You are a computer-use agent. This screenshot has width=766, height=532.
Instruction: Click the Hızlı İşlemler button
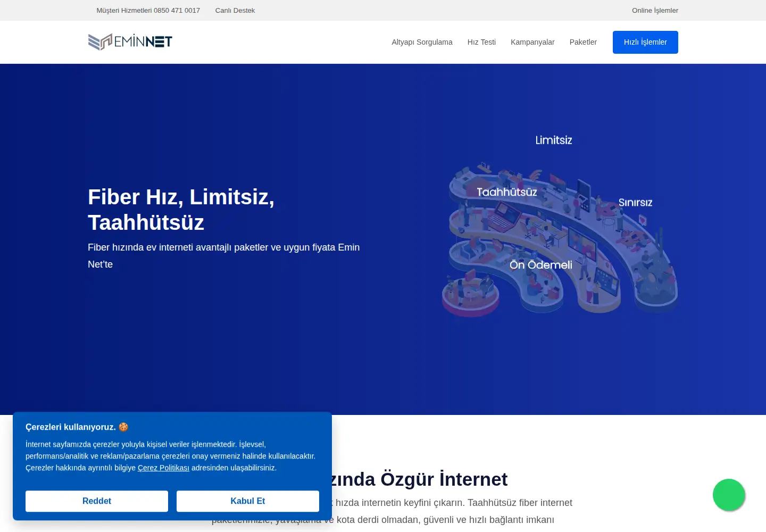(x=645, y=42)
